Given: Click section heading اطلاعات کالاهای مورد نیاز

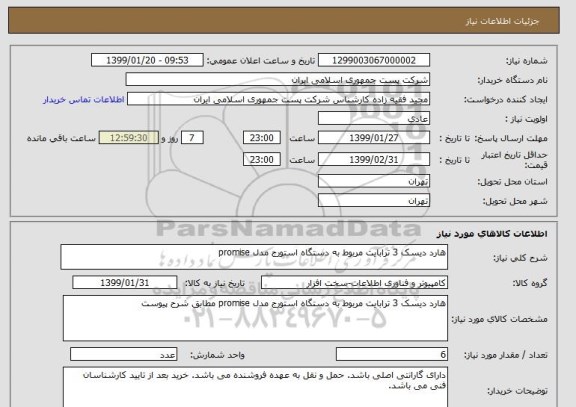Looking at the screenshot, I should coord(492,234).
